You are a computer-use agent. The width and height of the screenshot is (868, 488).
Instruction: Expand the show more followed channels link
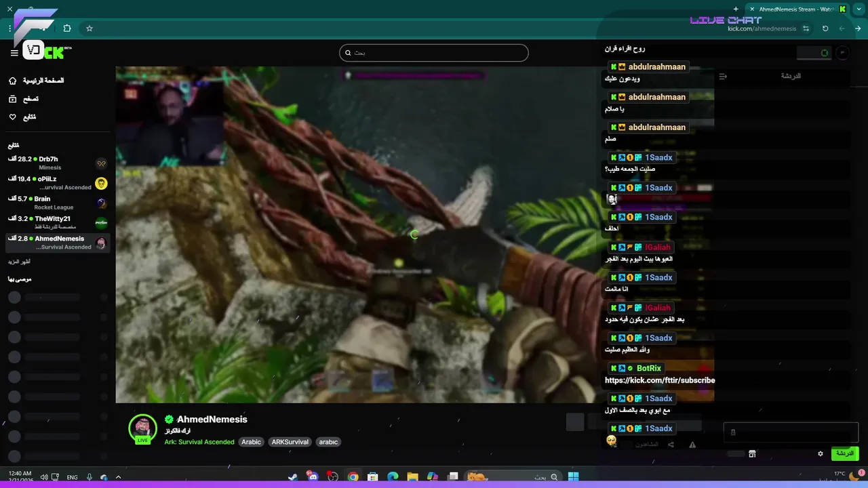(x=19, y=262)
